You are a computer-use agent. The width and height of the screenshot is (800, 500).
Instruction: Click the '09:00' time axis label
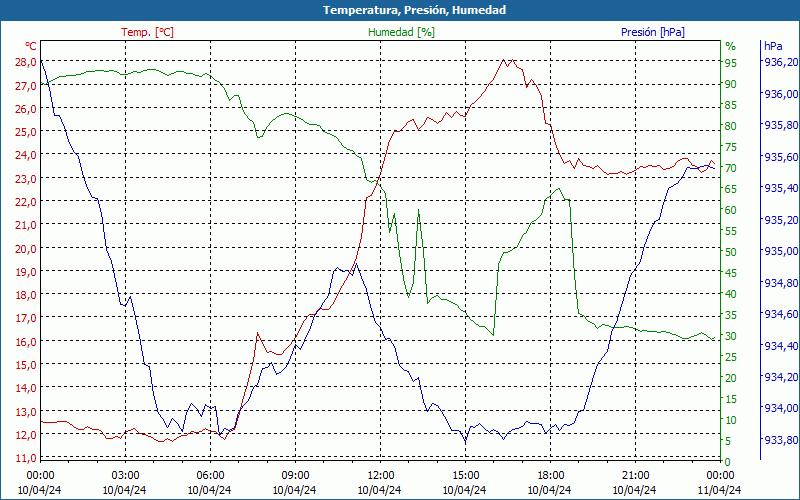(295, 476)
